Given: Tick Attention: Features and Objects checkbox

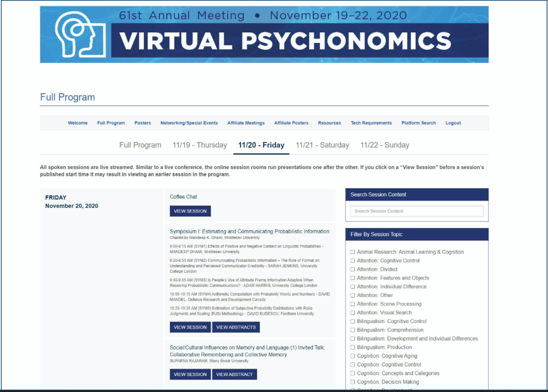Looking at the screenshot, I should [353, 278].
